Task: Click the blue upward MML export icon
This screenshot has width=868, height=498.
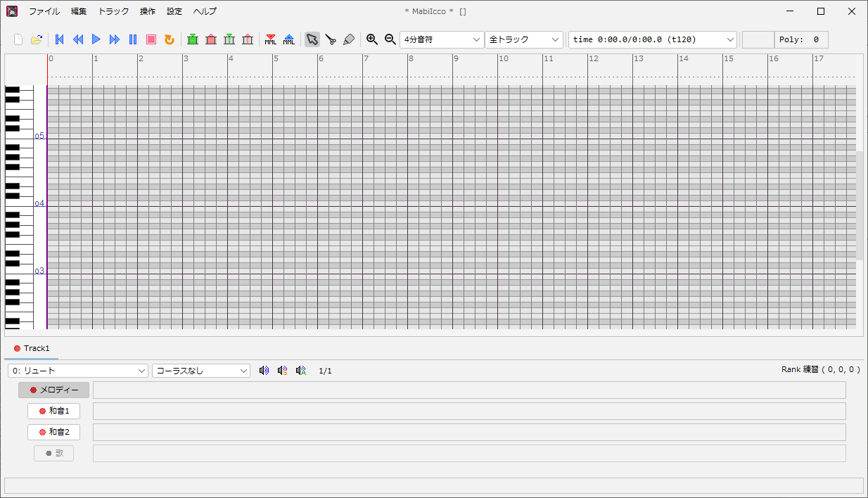Action: 289,39
